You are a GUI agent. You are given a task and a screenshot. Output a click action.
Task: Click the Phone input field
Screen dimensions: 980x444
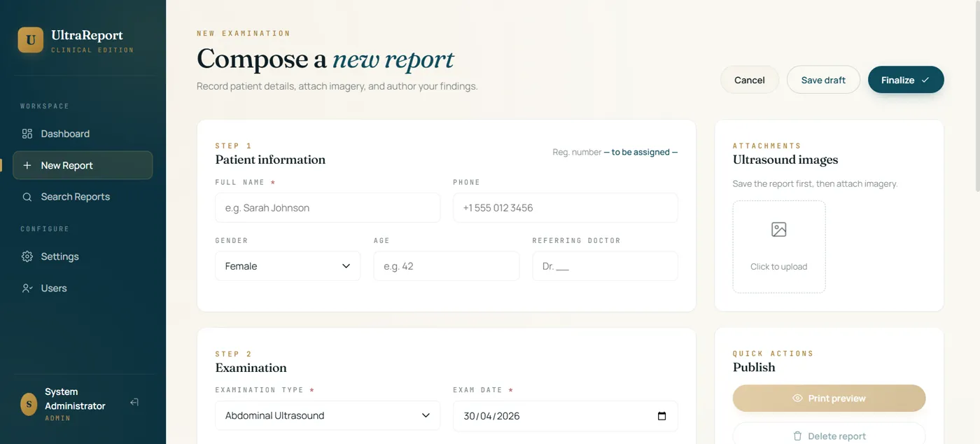tap(566, 208)
